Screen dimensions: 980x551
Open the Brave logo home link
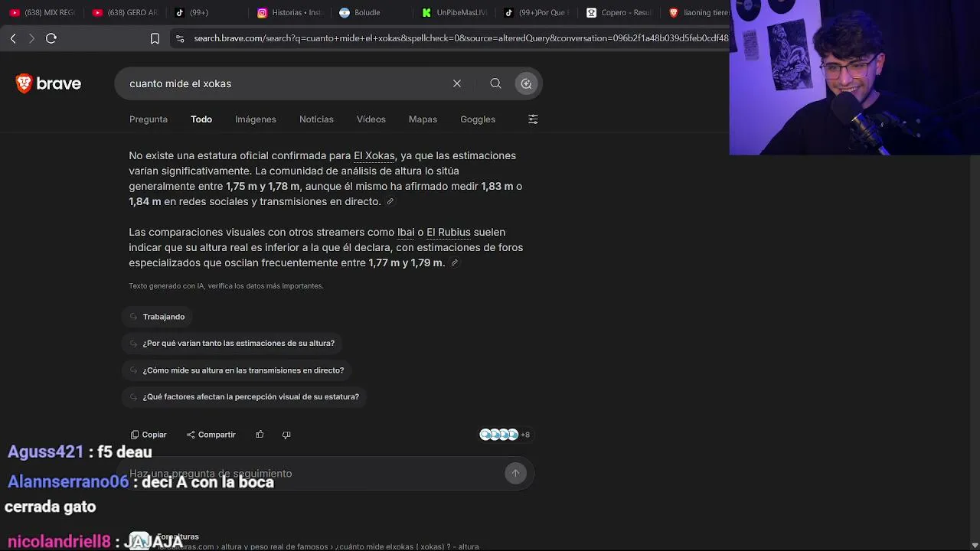(x=48, y=83)
